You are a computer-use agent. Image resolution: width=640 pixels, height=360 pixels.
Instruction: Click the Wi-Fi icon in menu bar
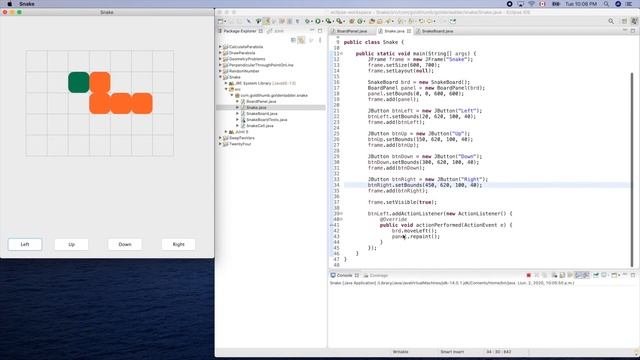531,4
